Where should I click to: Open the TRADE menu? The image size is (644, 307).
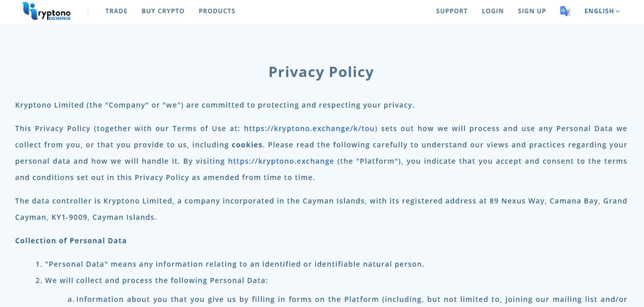[x=116, y=11]
